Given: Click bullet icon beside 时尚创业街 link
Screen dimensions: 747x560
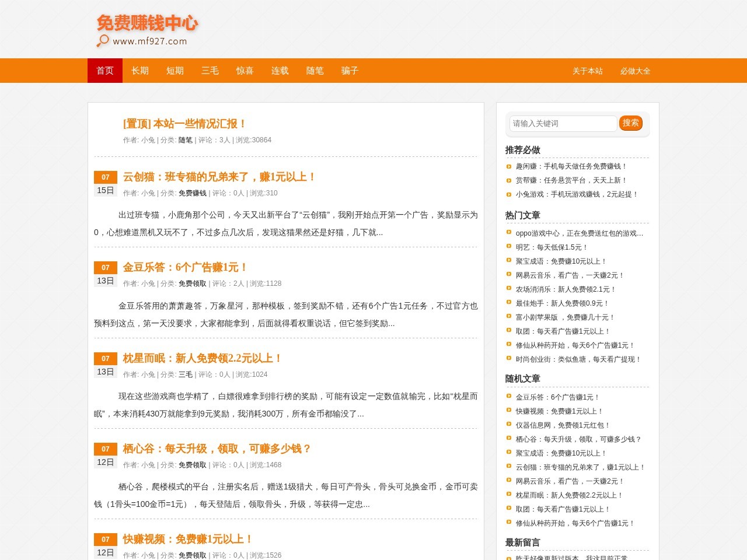Looking at the screenshot, I should point(509,358).
